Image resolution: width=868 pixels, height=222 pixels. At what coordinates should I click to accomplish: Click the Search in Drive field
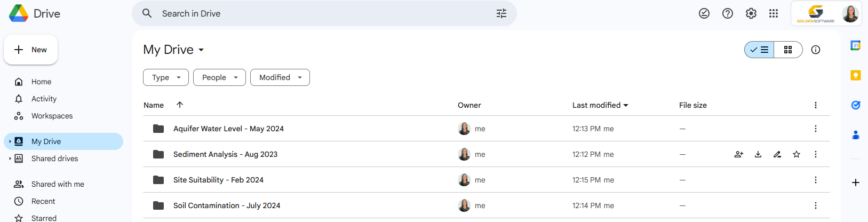[320, 13]
